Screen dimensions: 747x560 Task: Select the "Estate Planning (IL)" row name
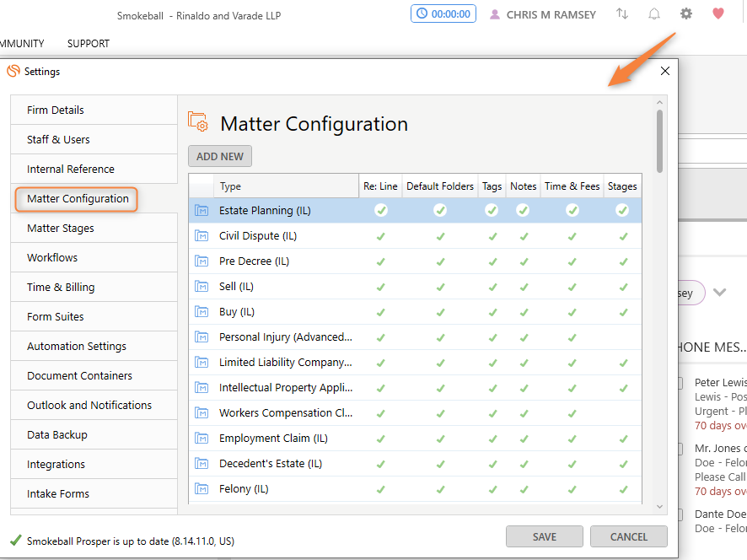coord(265,210)
